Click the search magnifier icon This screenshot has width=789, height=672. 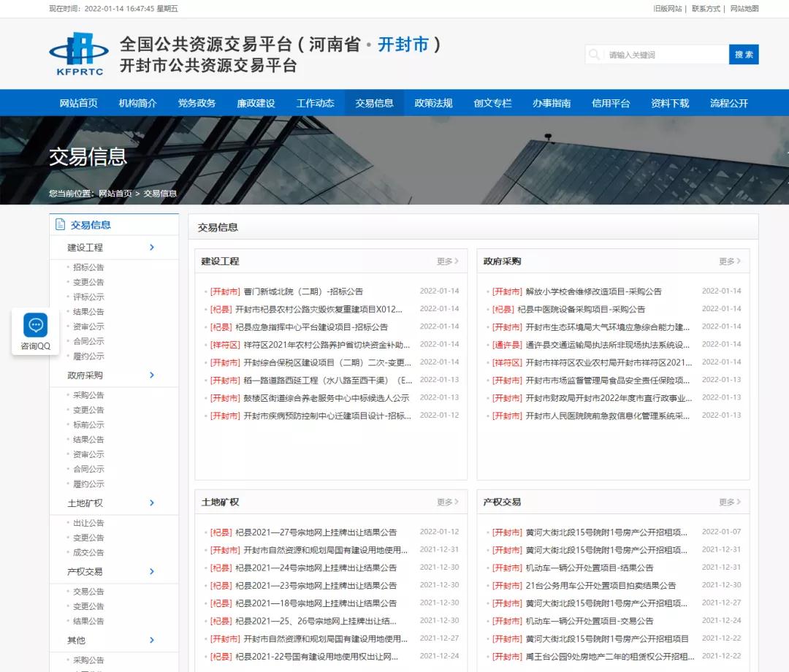click(x=593, y=54)
